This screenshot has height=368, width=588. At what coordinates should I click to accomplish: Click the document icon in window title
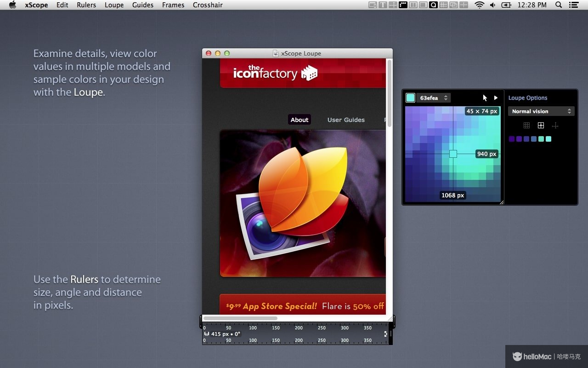276,53
